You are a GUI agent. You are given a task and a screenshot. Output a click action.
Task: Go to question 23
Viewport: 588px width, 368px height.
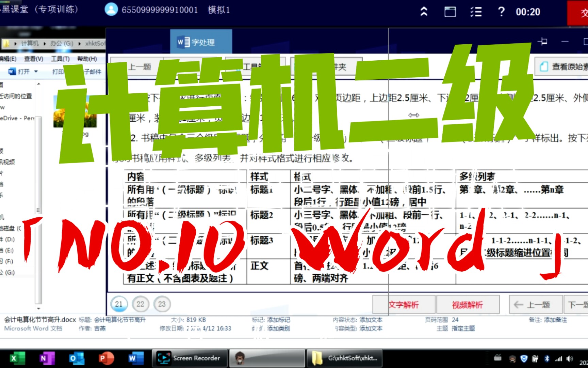(162, 304)
